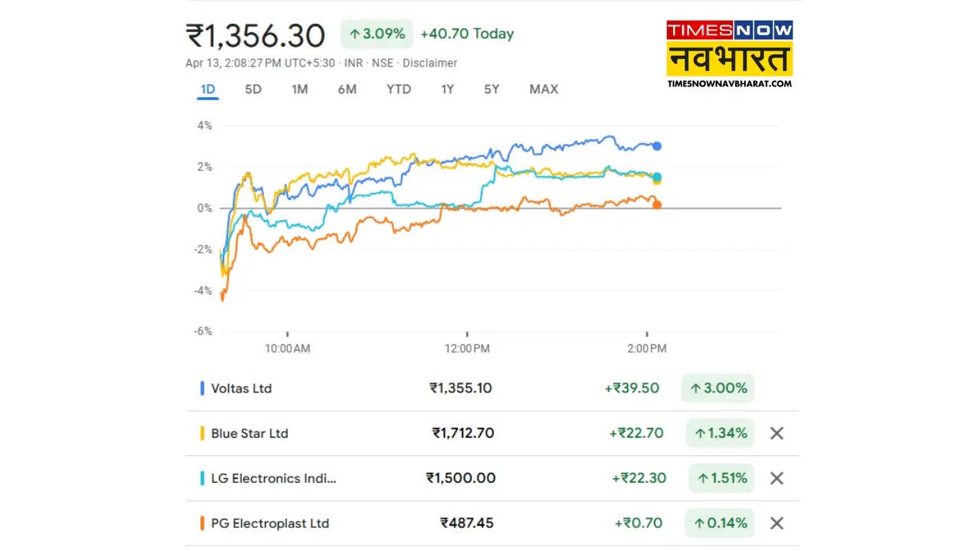Remove PG Electroplast Ltd comparison with X

[776, 523]
